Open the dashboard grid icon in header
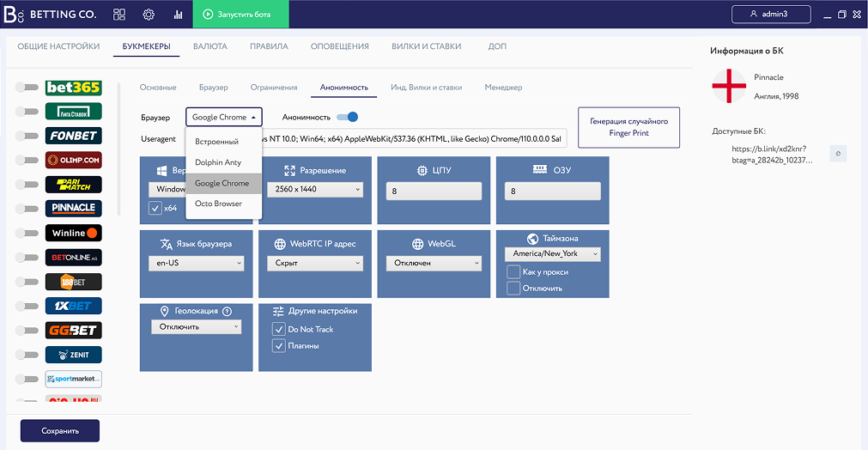The height and width of the screenshot is (450, 868). 119,15
